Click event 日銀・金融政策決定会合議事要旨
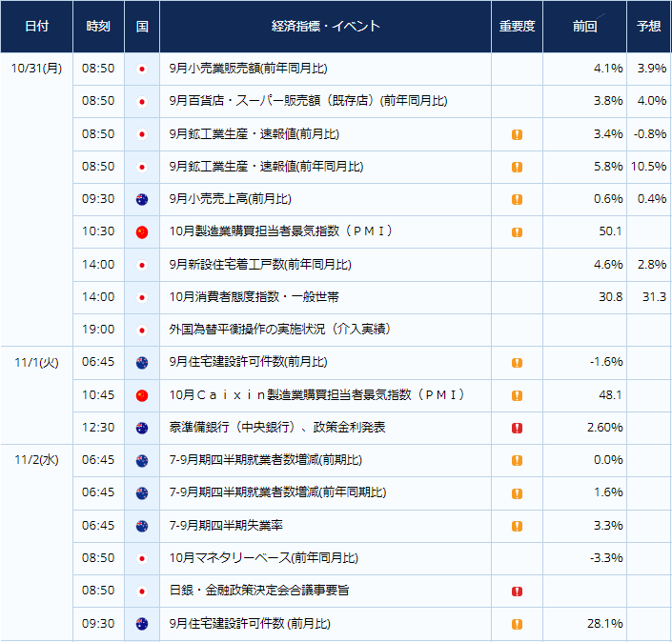This screenshot has height=642, width=672. click(259, 591)
